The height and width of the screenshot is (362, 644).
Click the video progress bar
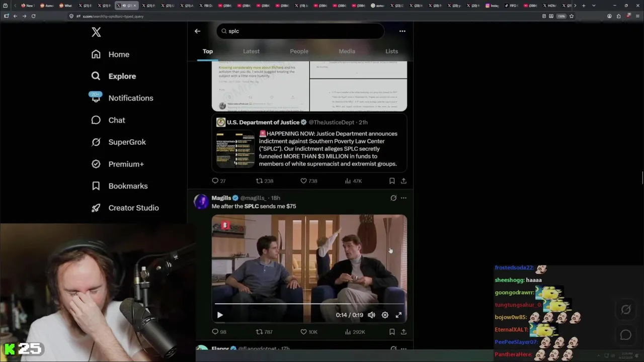coord(309,304)
